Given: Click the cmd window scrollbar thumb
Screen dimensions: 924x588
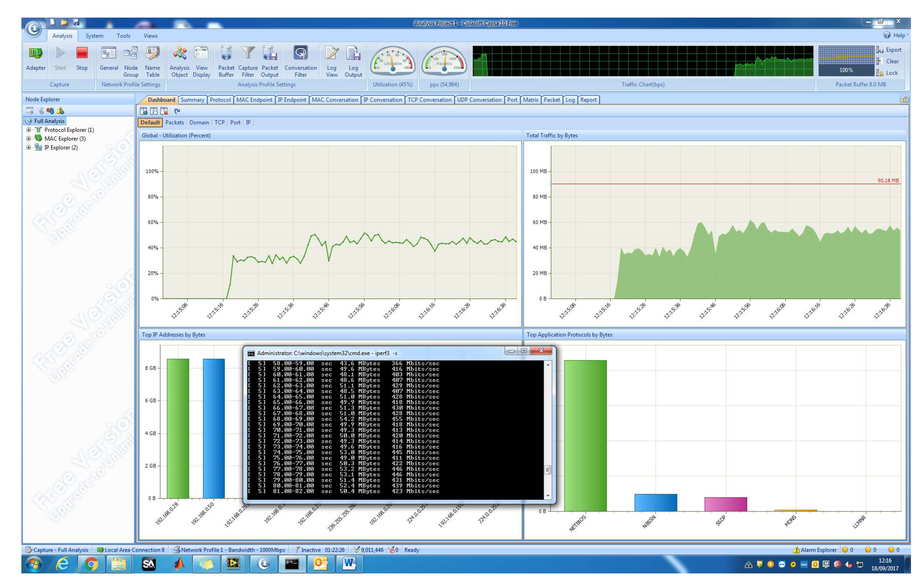Looking at the screenshot, I should click(548, 469).
